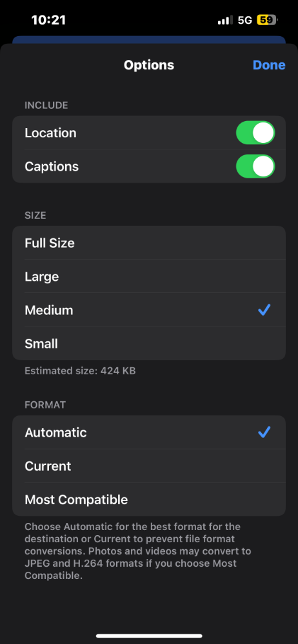Toggle the Location switch off
Viewport: 298px width, 644px height.
click(255, 133)
